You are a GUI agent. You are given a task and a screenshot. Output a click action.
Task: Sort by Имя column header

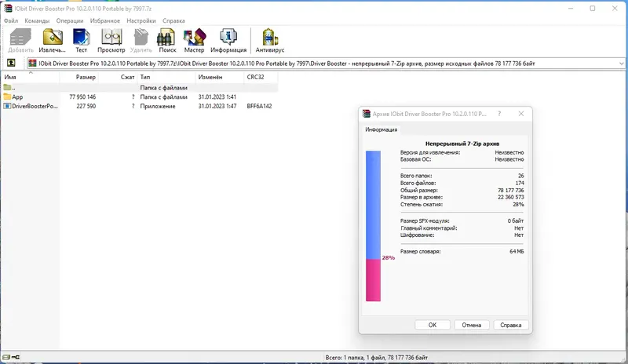31,77
